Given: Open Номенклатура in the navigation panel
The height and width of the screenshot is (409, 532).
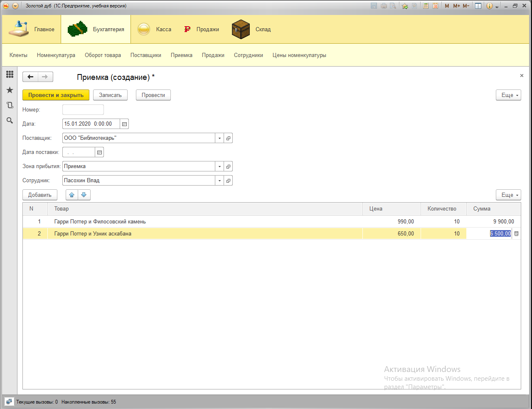Looking at the screenshot, I should point(56,55).
